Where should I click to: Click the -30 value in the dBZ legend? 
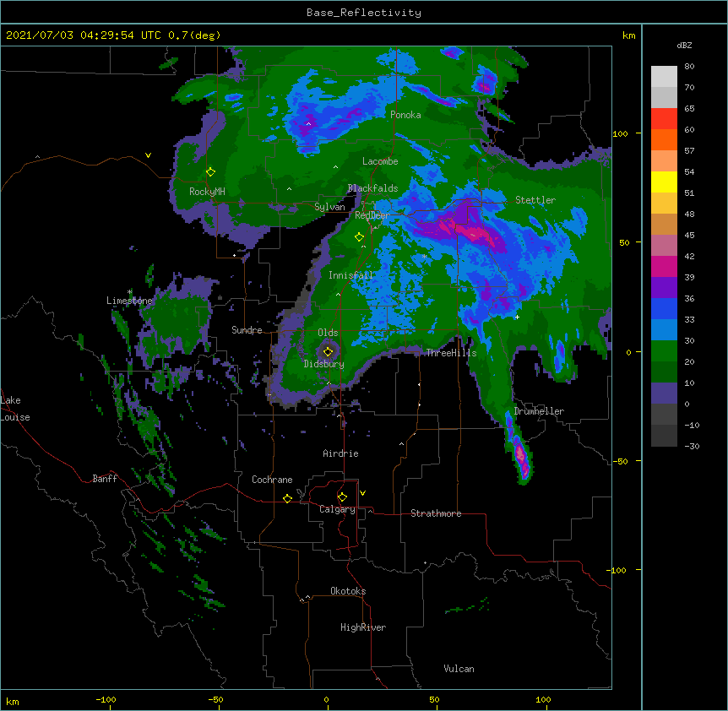click(x=692, y=446)
